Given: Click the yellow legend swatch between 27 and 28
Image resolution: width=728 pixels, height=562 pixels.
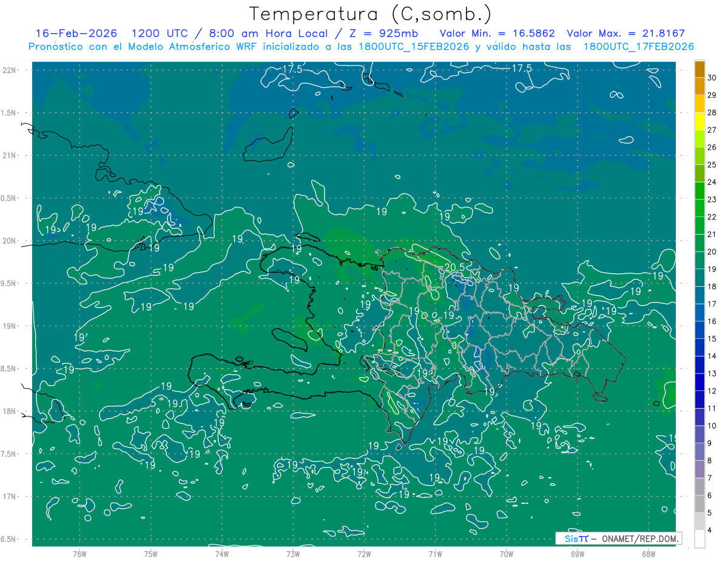Looking at the screenshot, I should 699,121.
